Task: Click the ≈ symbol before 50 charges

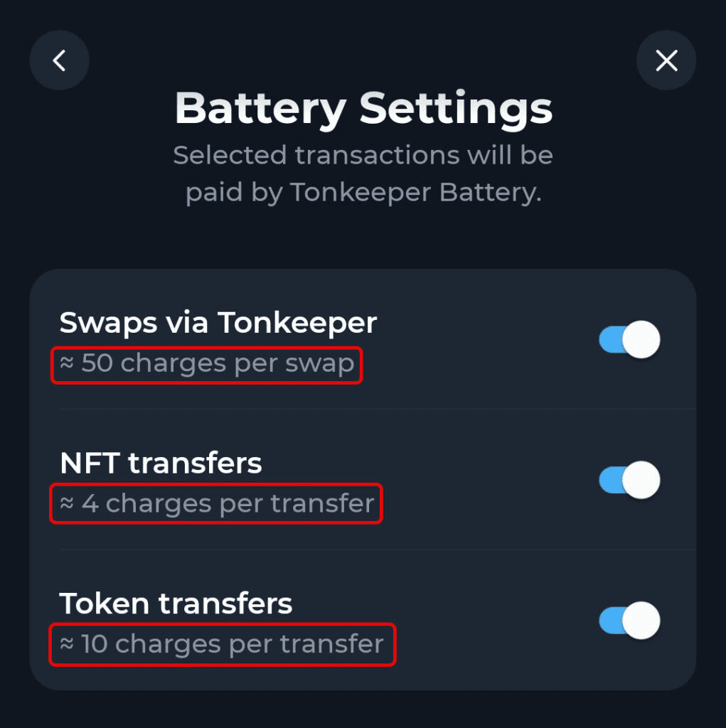Action: [x=67, y=364]
